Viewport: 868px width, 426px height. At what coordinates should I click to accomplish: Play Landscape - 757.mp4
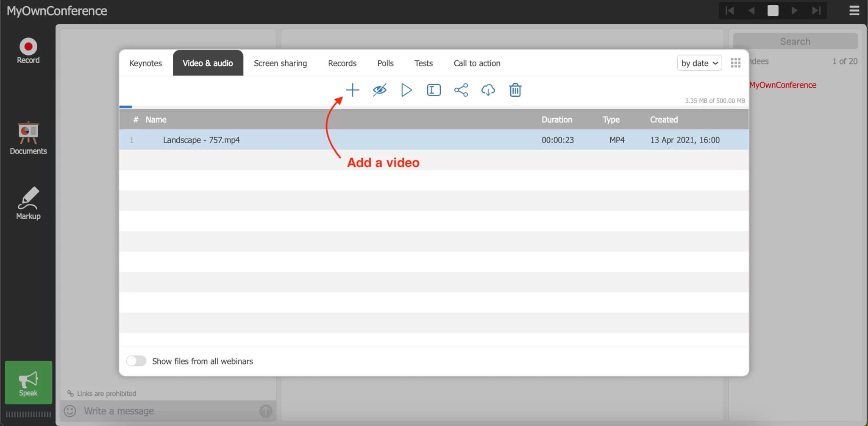pos(406,90)
